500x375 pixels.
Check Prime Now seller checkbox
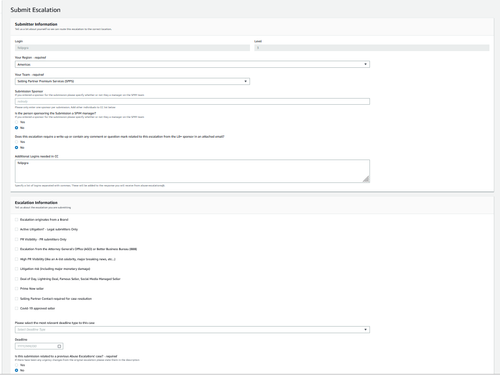16,289
